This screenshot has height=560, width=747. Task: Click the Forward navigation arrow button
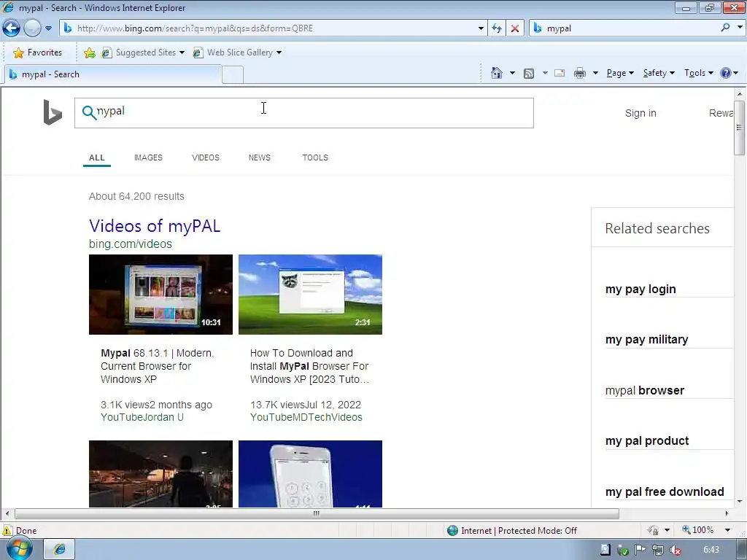coord(32,28)
